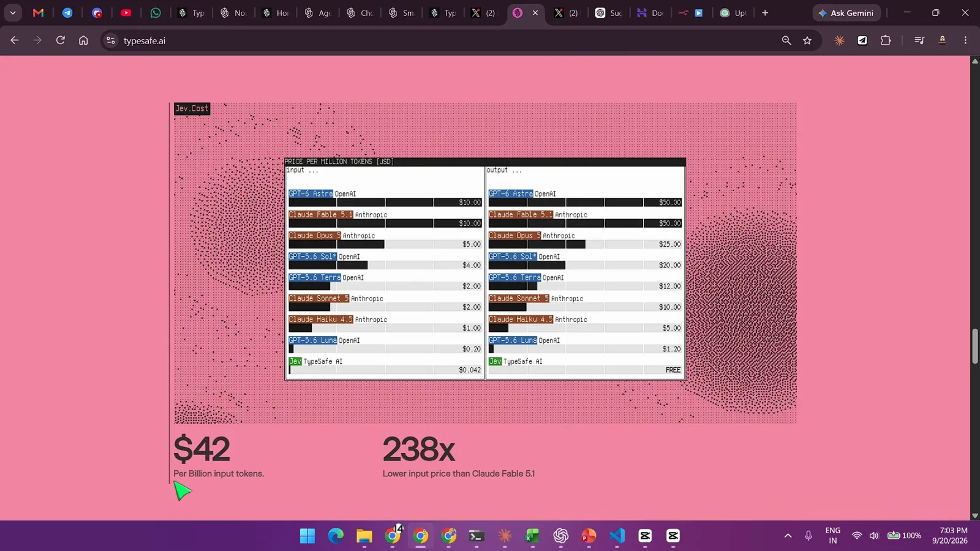Click the Jev TypeSafe AI input label
Screen dimensions: 980x551
(315, 361)
